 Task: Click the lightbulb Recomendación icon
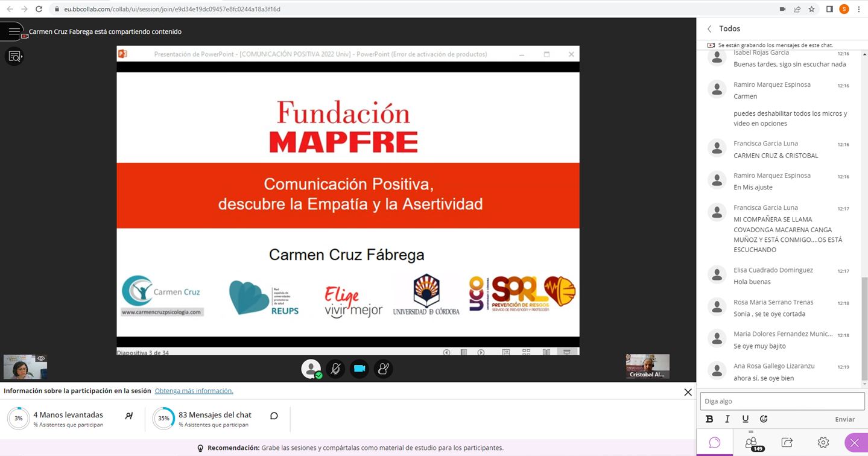point(200,448)
